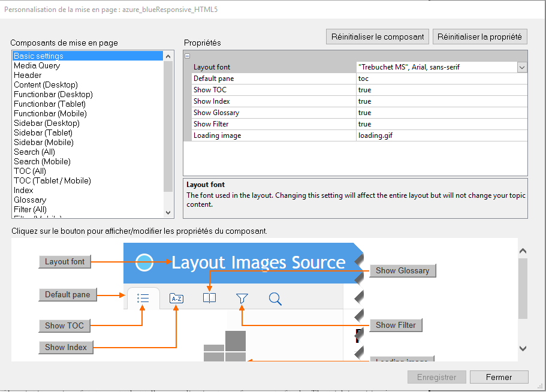The height and width of the screenshot is (392, 546).
Task: Click the Fermer button
Action: [499, 377]
